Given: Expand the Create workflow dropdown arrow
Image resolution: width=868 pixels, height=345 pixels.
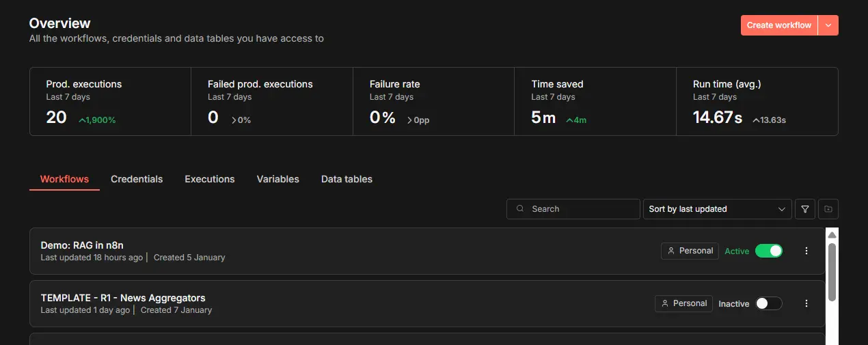Looking at the screenshot, I should 828,25.
